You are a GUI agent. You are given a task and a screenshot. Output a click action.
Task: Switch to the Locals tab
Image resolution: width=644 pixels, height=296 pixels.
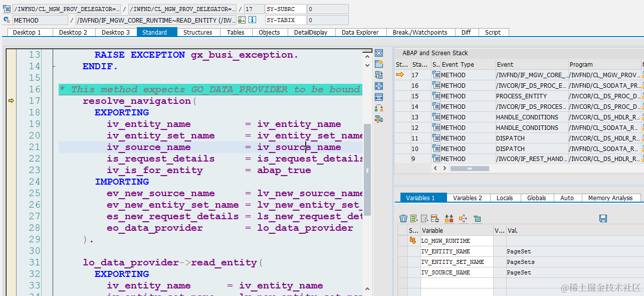coord(505,198)
